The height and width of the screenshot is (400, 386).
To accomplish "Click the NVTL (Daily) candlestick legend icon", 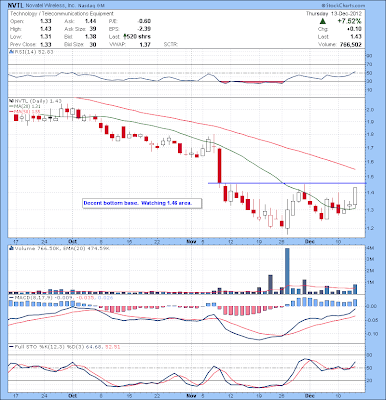I will 11,100.
